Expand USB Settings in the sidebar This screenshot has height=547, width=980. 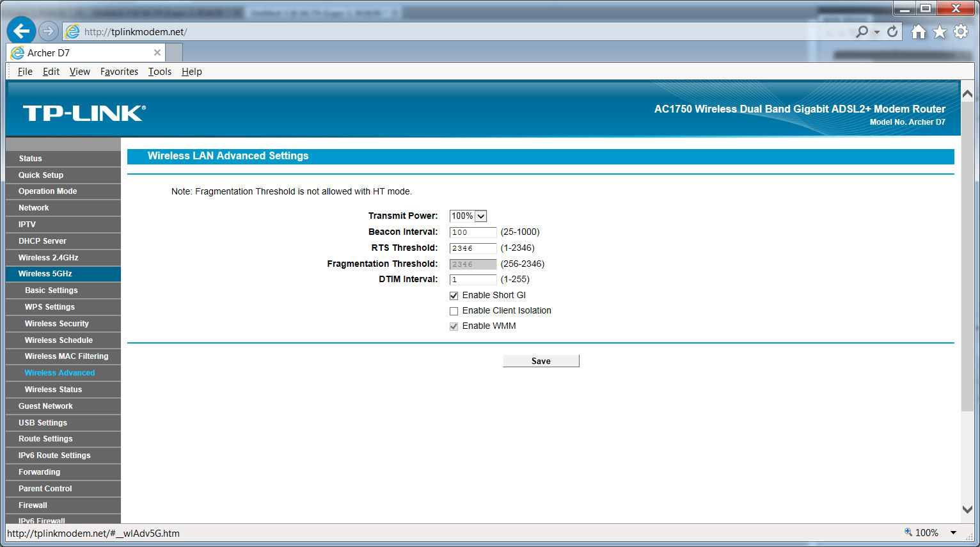[63, 423]
